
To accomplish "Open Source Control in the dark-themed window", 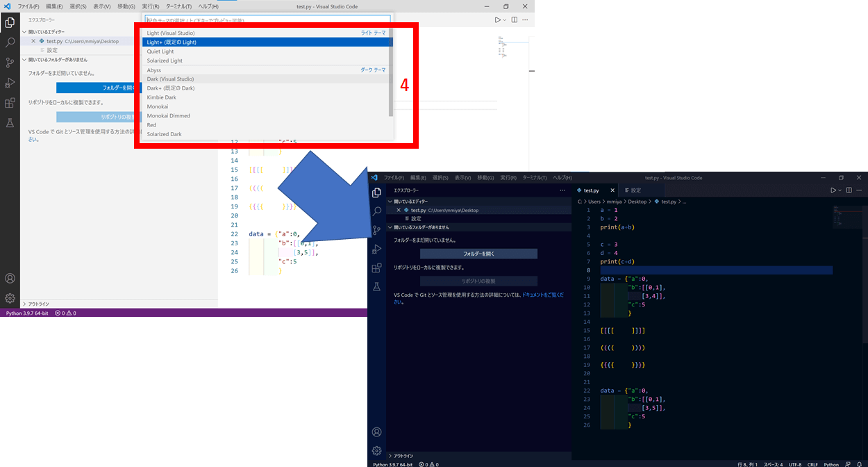I will (x=376, y=230).
